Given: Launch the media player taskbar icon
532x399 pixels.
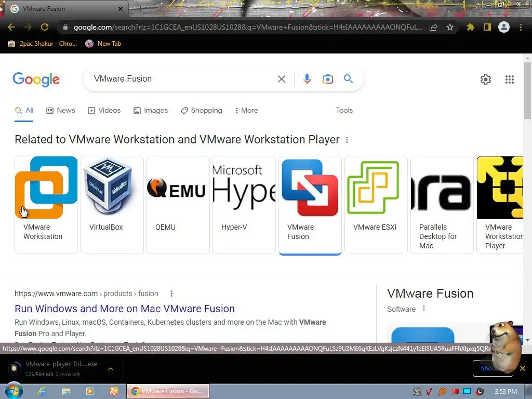Looking at the screenshot, I should tap(90, 391).
